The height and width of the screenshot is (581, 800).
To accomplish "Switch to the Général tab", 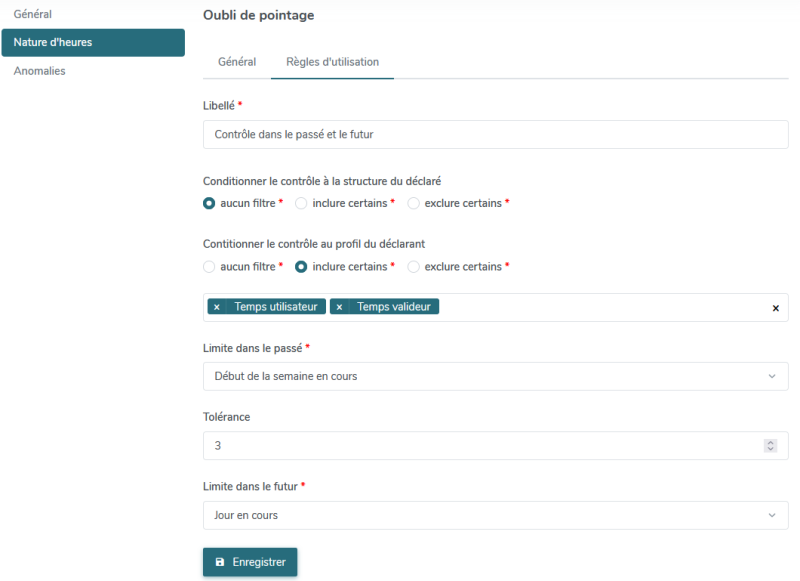I will point(237,62).
